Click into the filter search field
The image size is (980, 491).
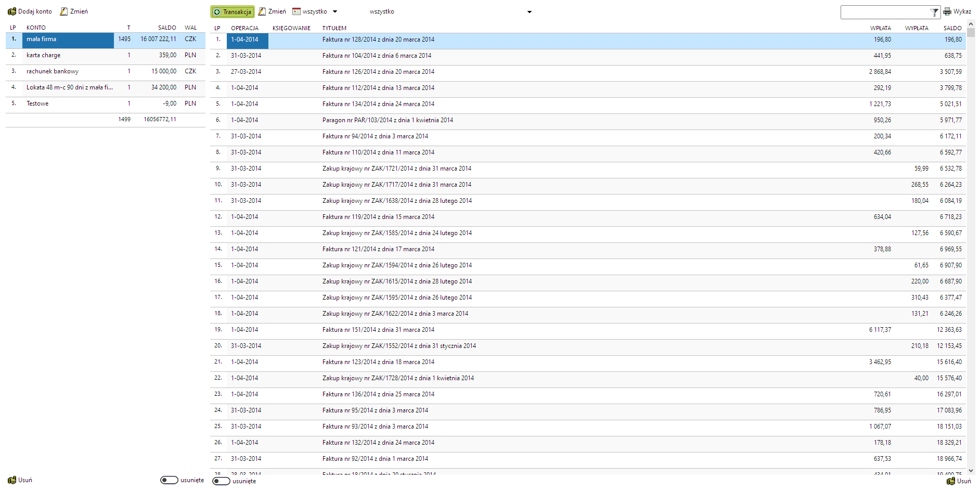pyautogui.click(x=884, y=12)
